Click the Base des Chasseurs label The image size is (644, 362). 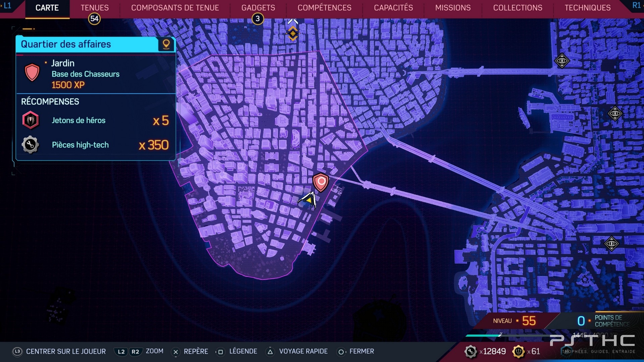86,74
